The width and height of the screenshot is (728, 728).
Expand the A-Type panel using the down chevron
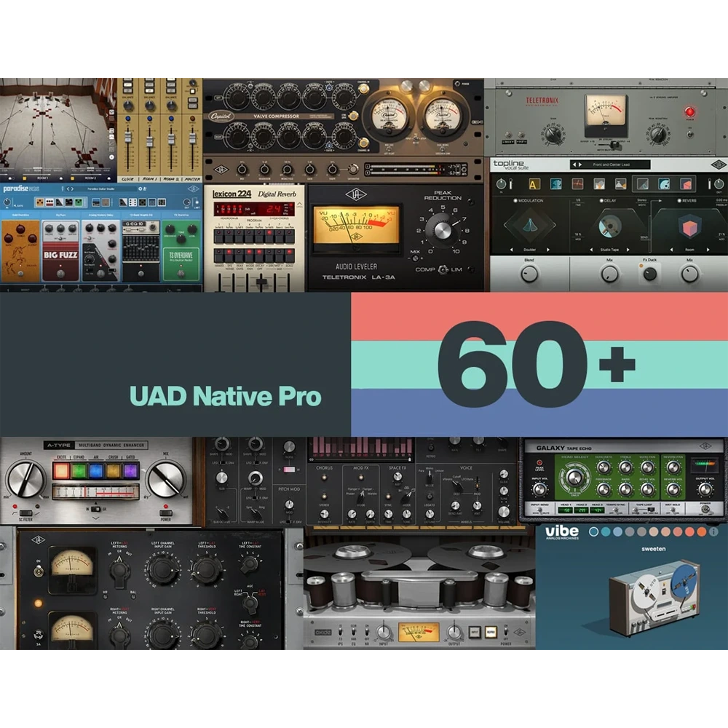point(95,518)
